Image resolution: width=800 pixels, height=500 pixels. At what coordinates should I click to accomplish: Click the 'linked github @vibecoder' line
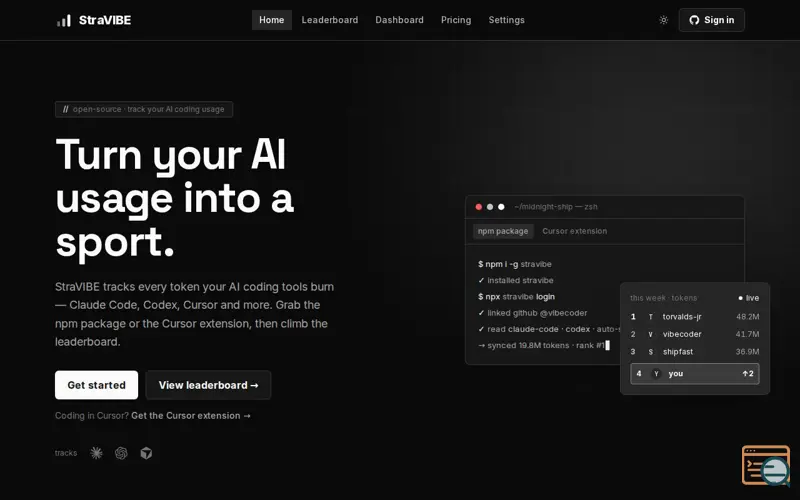(533, 313)
